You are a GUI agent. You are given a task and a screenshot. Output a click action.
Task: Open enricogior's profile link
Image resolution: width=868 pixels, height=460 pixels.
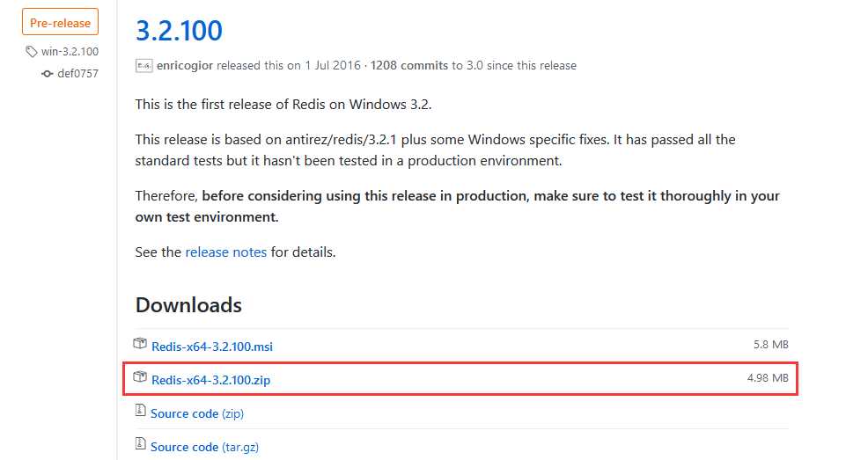click(185, 65)
